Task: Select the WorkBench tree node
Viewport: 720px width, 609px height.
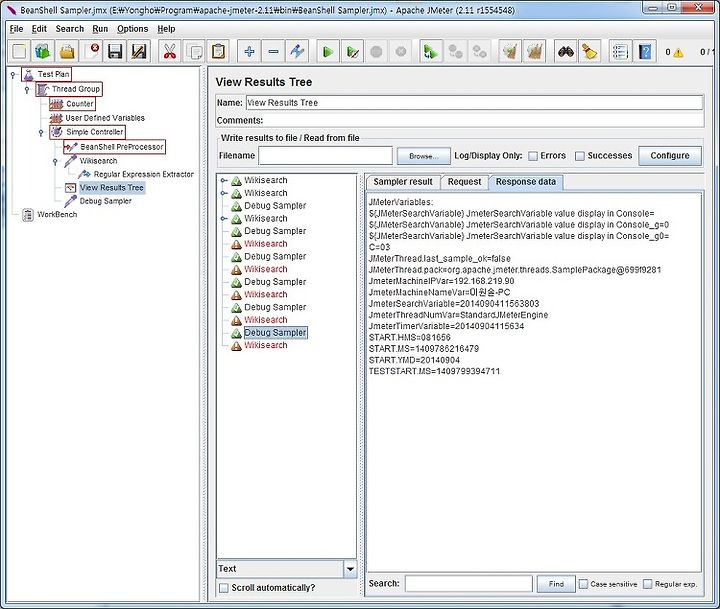Action: 51,214
